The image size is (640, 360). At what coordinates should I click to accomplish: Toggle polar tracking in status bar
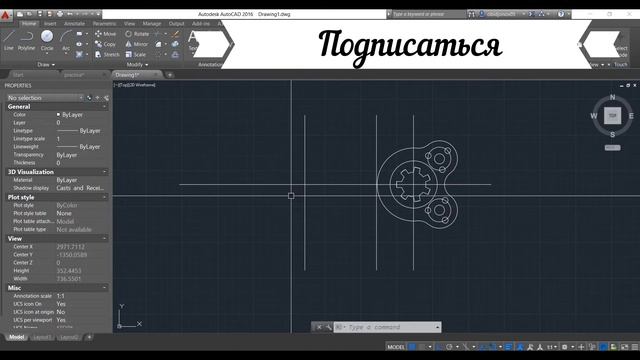[x=449, y=347]
